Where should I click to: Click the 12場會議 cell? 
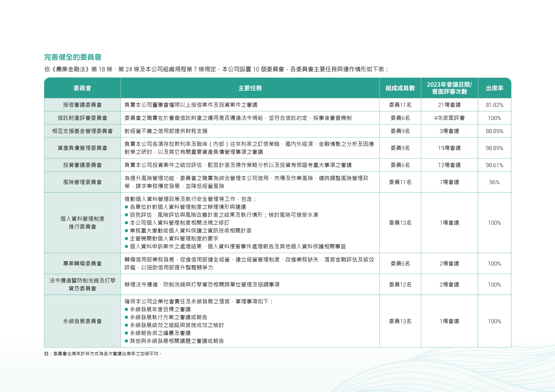[449, 165]
